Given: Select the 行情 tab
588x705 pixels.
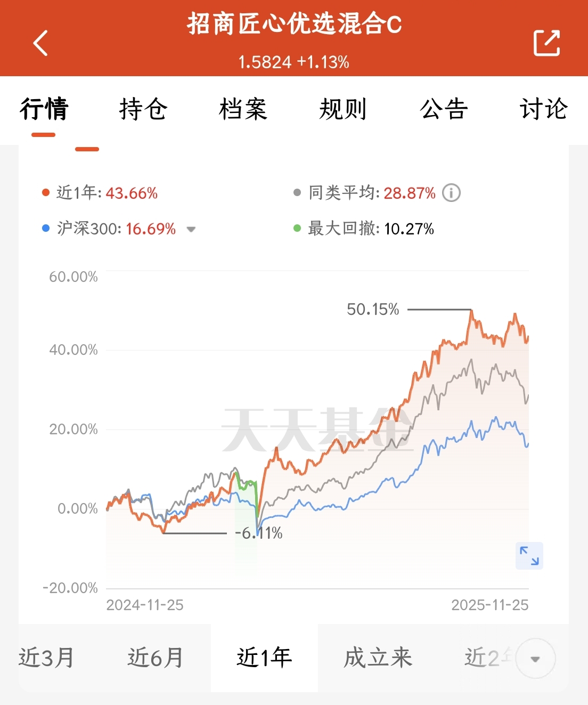Looking at the screenshot, I should (44, 109).
